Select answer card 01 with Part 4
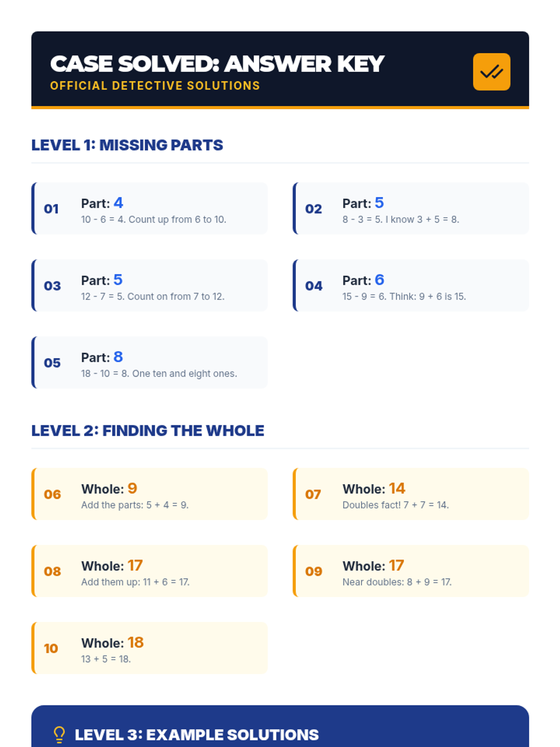 [150, 208]
